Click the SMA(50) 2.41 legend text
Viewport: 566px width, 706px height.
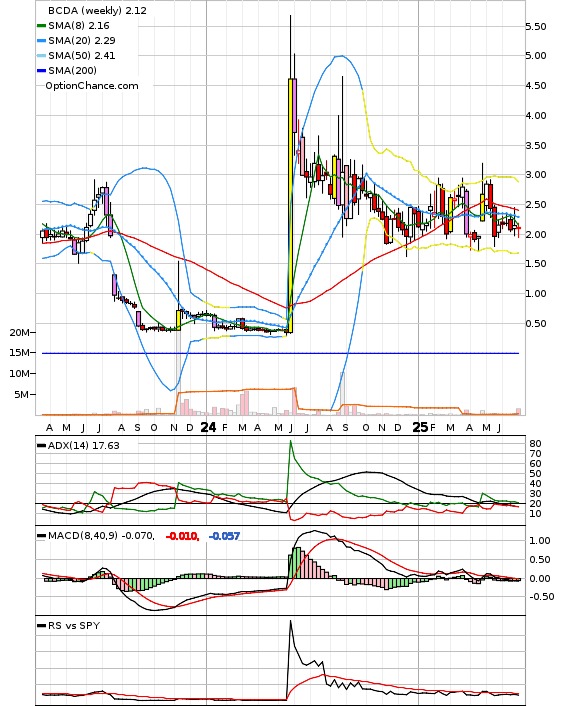pos(82,55)
